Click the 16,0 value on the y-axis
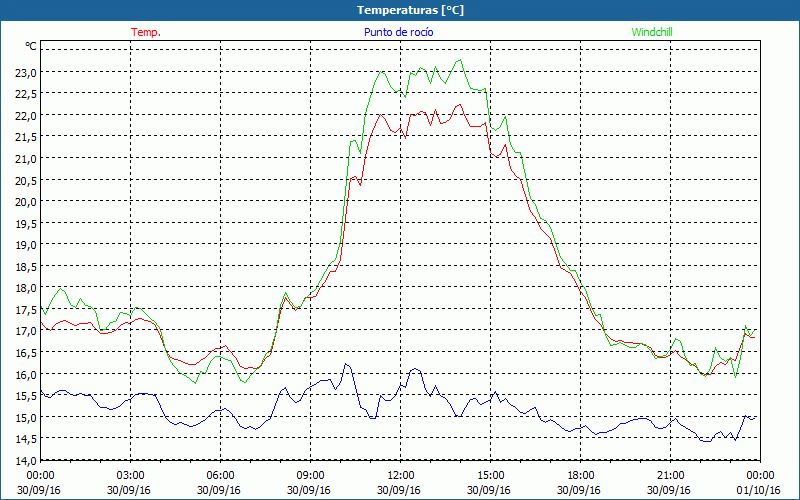This screenshot has height=500, width=800. click(26, 374)
